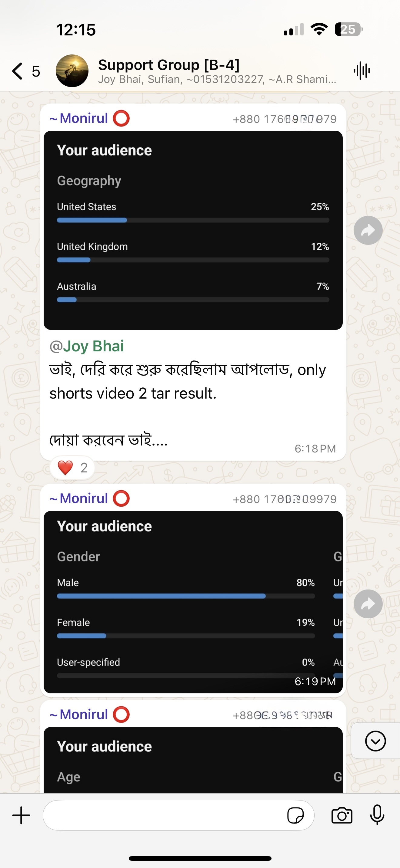Forward the Gender audience image message
400x868 pixels.
368,604
